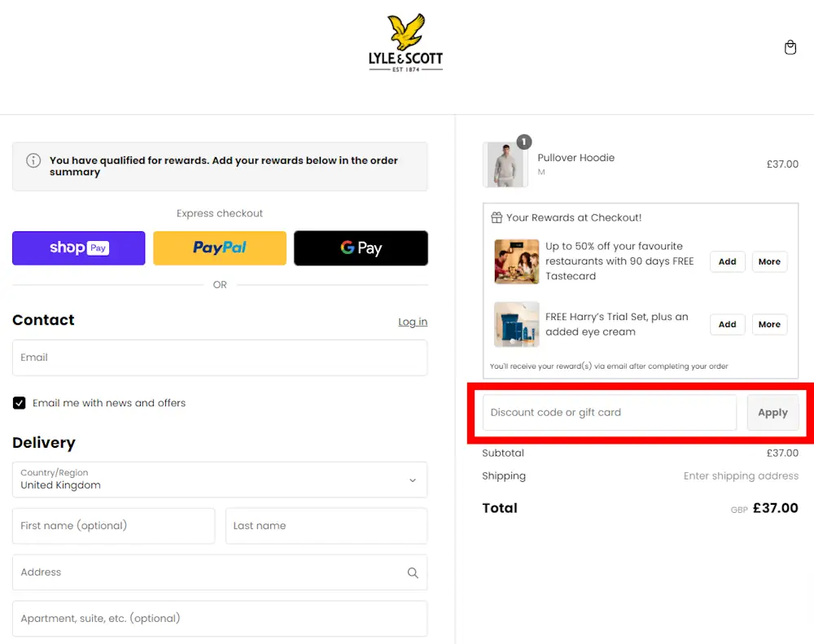View More about the Tastecard reward
814x644 pixels.
[769, 262]
